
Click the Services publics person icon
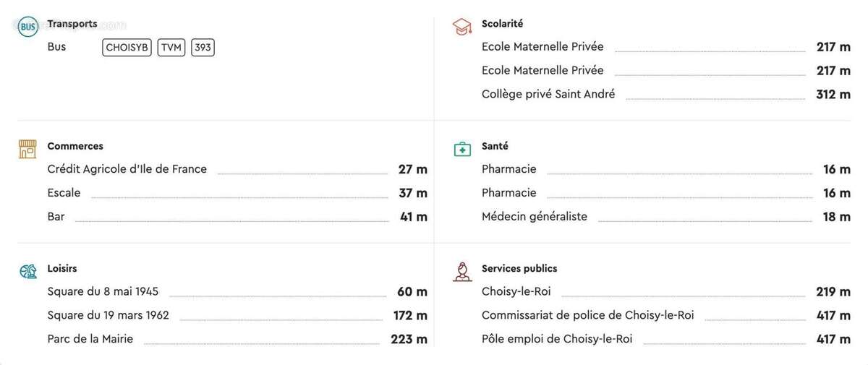click(x=462, y=272)
